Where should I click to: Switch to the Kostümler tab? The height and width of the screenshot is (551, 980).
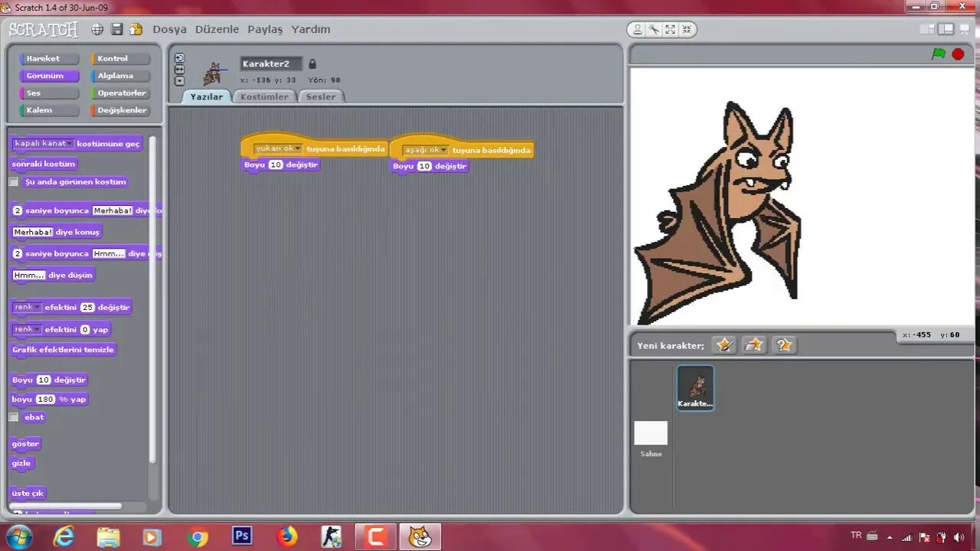[264, 96]
